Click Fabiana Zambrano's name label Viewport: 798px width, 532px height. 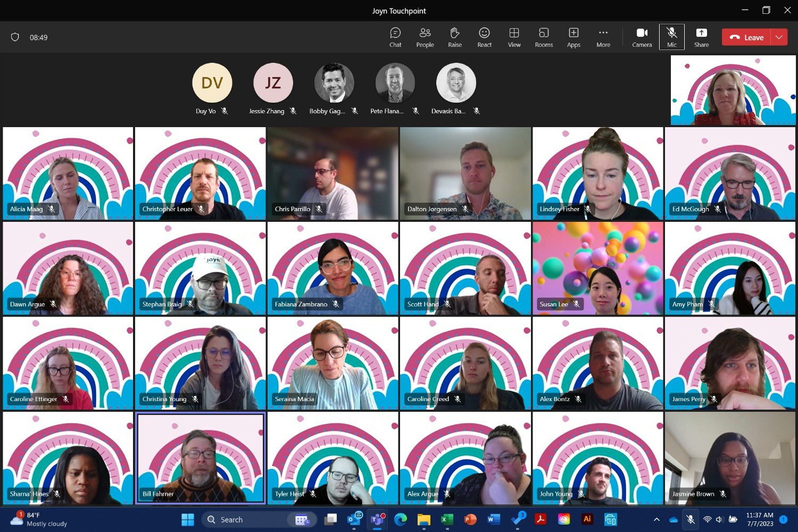(301, 304)
